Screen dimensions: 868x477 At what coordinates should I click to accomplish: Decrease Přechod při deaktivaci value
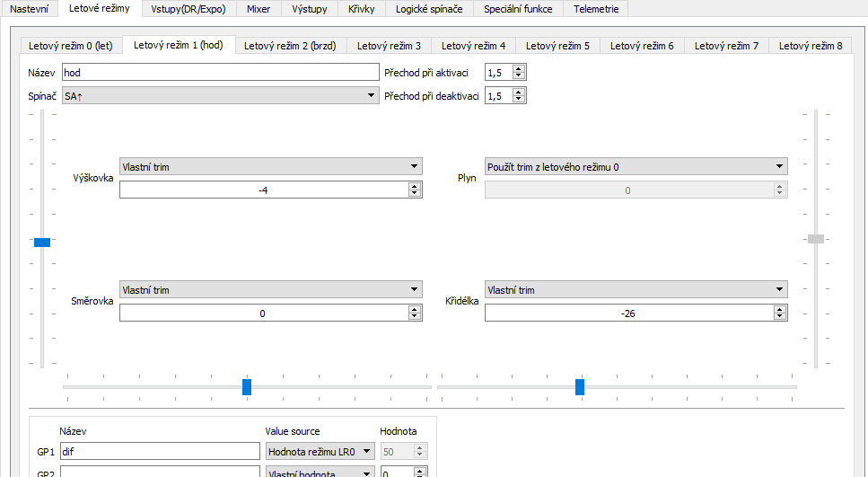coord(519,99)
